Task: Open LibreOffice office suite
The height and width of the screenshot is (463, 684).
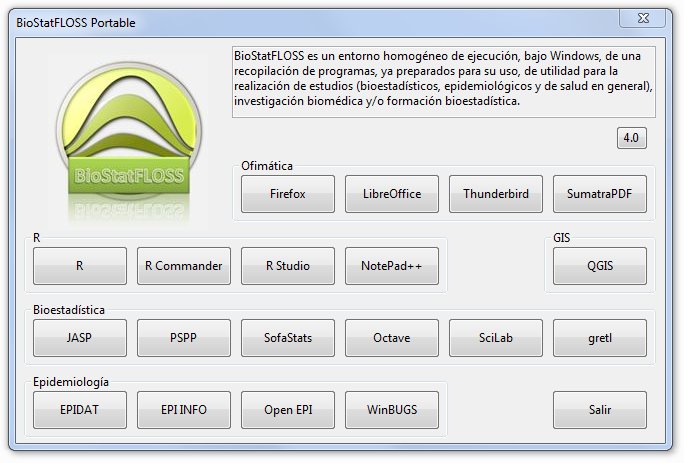Action: pos(392,194)
